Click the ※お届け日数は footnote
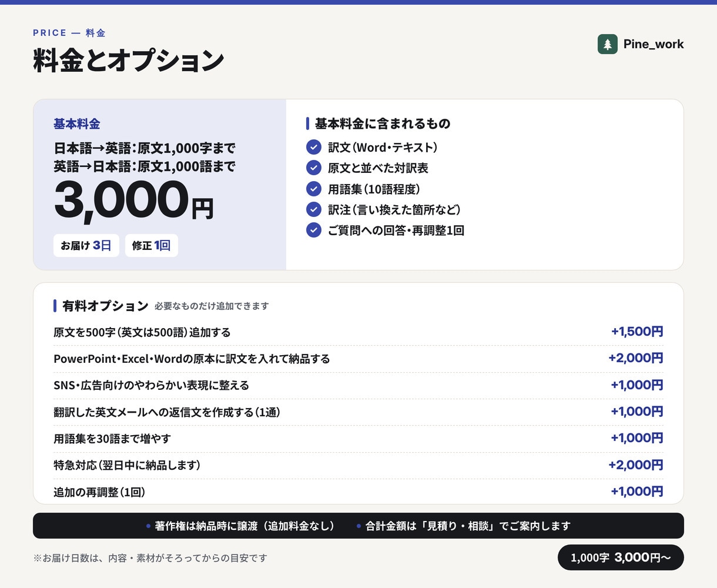Screen dimensions: 717x588 (150, 558)
